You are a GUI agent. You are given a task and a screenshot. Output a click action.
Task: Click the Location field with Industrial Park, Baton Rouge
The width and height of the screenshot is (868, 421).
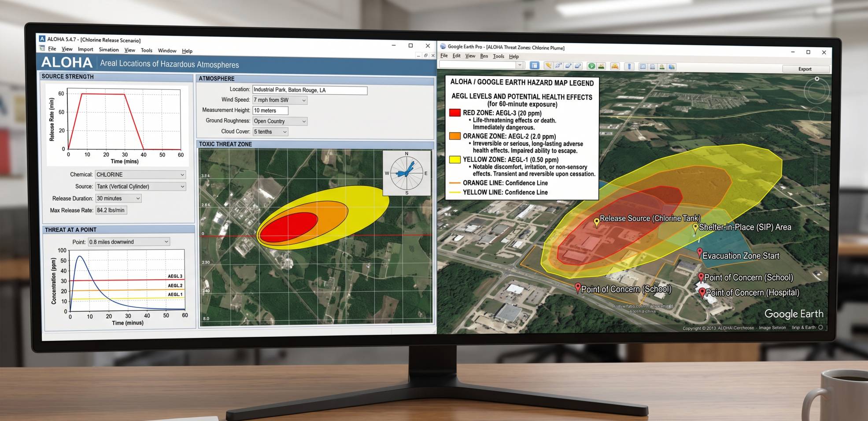[310, 90]
